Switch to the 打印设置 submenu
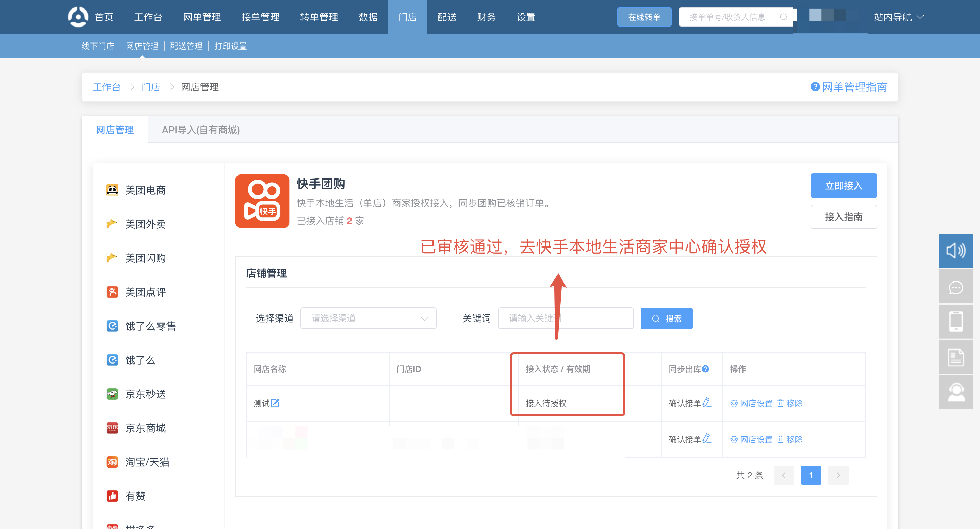This screenshot has height=529, width=980. pyautogui.click(x=230, y=46)
